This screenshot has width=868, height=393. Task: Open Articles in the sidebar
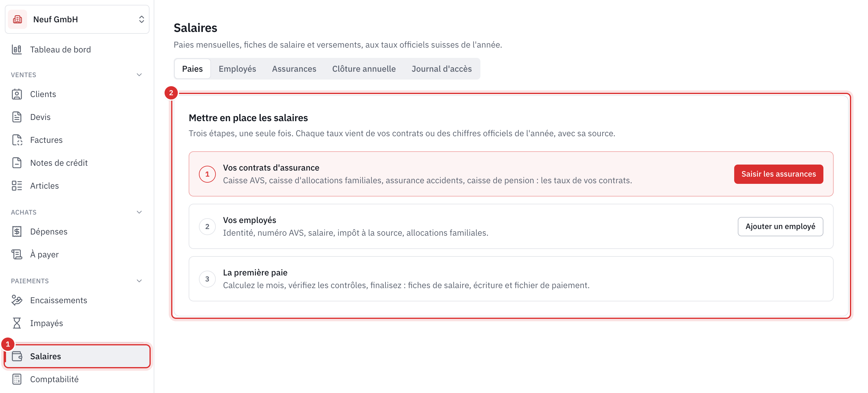(x=77, y=186)
